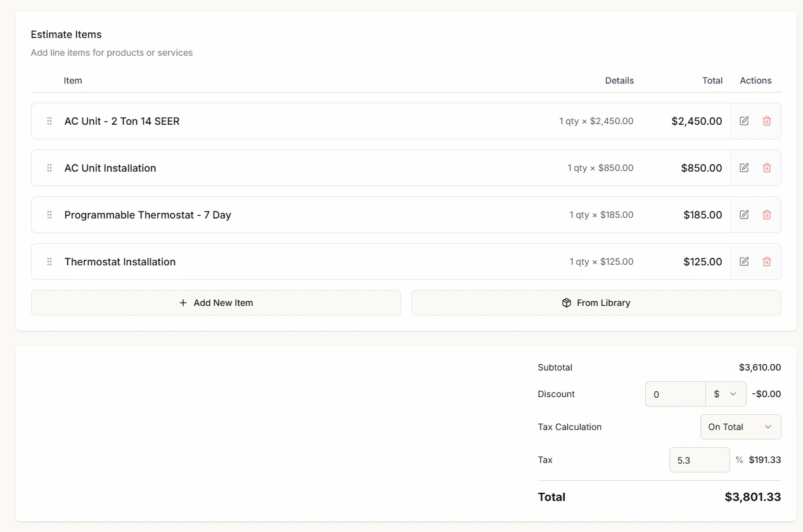
Task: Click the Details column header
Action: click(x=619, y=80)
